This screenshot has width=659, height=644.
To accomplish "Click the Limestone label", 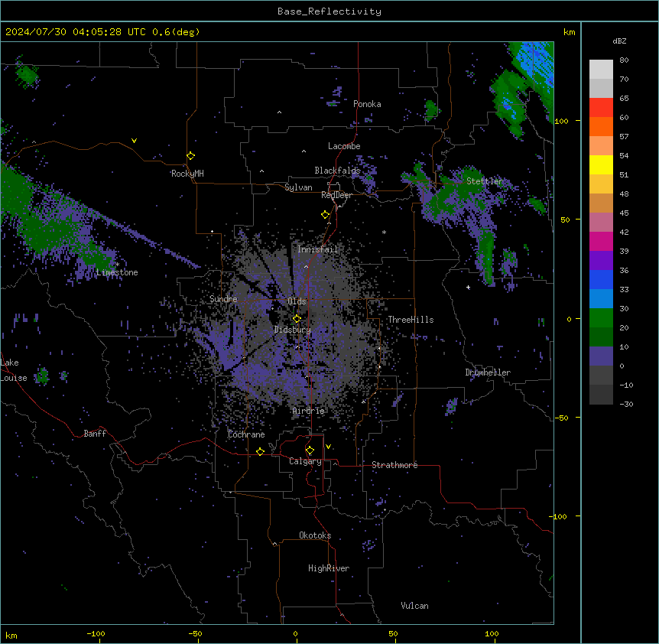I will (117, 272).
